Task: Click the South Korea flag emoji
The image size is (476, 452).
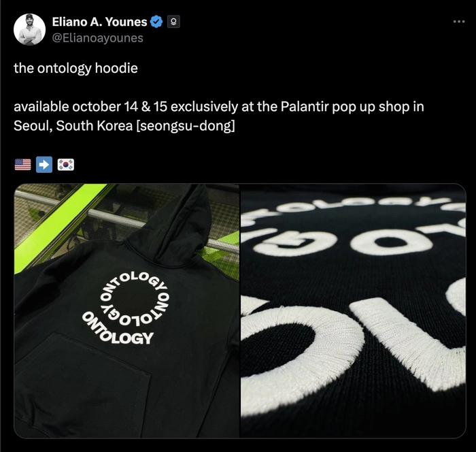Action: coord(66,165)
